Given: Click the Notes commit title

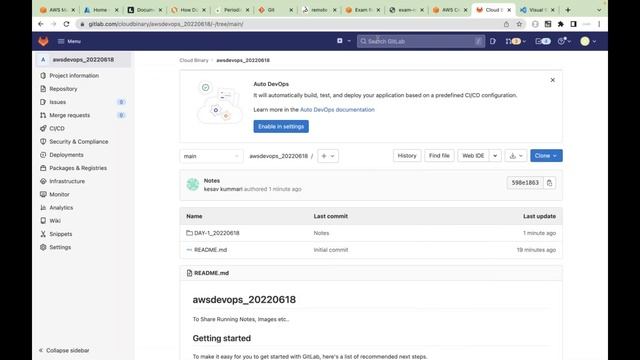Looking at the screenshot, I should pos(212,180).
